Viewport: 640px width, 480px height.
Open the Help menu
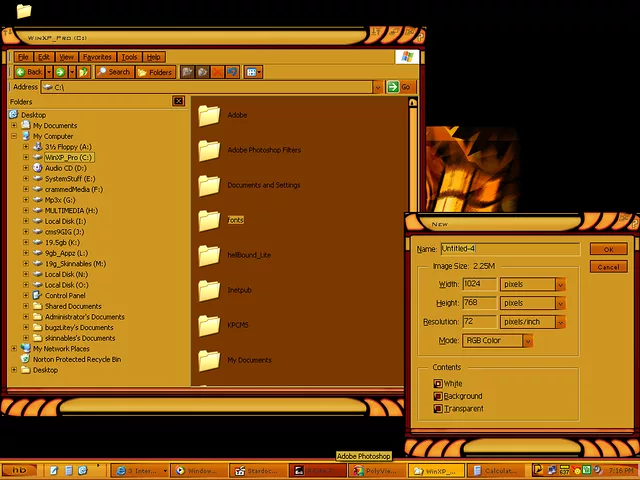(x=153, y=57)
